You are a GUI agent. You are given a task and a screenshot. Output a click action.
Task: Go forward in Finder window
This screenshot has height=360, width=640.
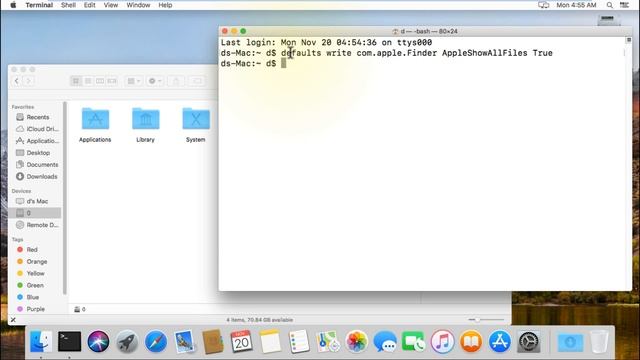[x=29, y=81]
